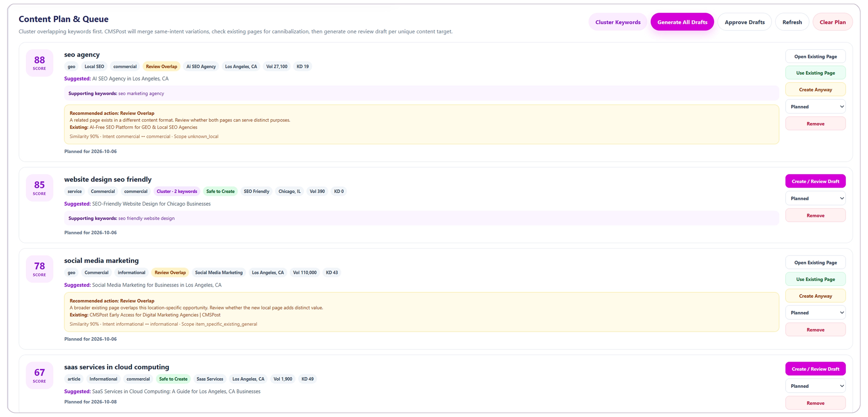Click Generate All Drafts
Image resolution: width=868 pixels, height=417 pixels.
tap(682, 22)
